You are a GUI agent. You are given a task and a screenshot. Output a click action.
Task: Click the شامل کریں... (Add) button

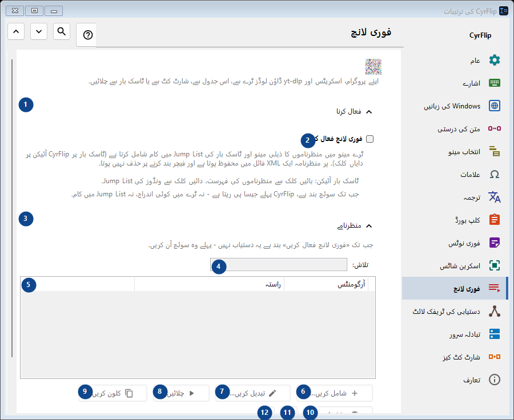334,393
